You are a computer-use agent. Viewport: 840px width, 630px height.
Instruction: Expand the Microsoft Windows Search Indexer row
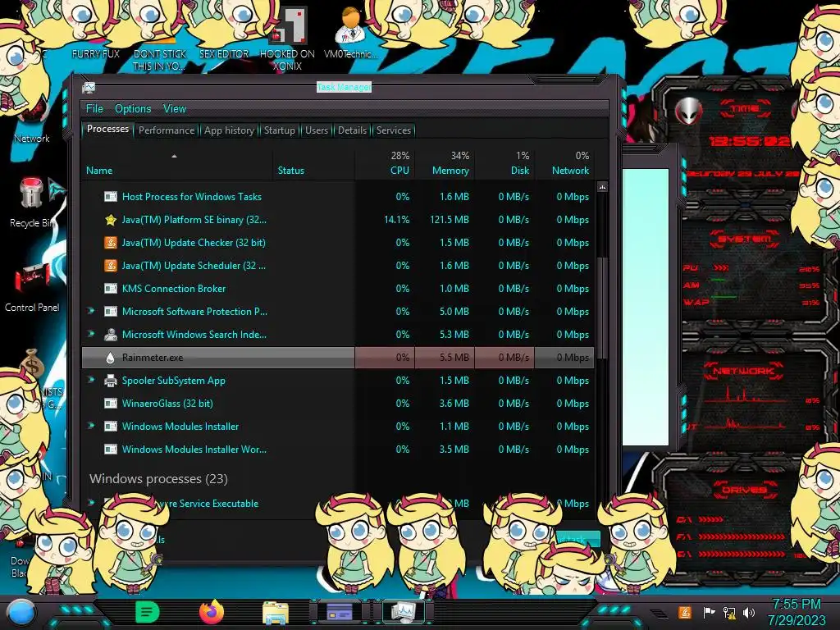[x=91, y=334]
